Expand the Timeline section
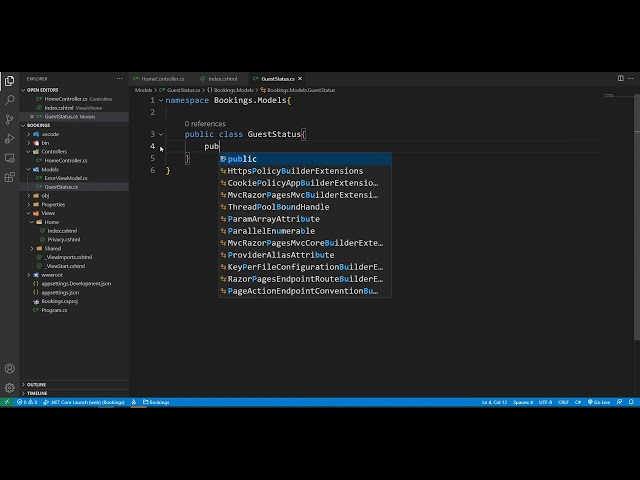Image resolution: width=640 pixels, height=480 pixels. [37, 393]
